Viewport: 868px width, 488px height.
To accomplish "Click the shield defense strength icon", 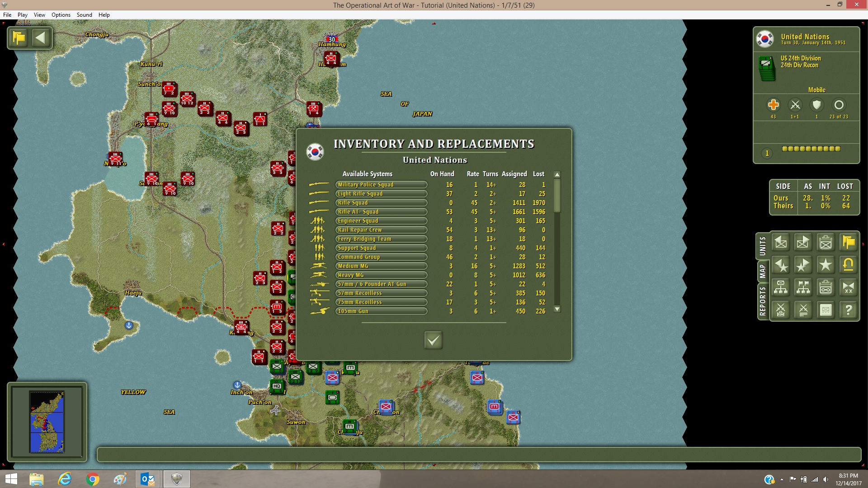I will pyautogui.click(x=816, y=105).
